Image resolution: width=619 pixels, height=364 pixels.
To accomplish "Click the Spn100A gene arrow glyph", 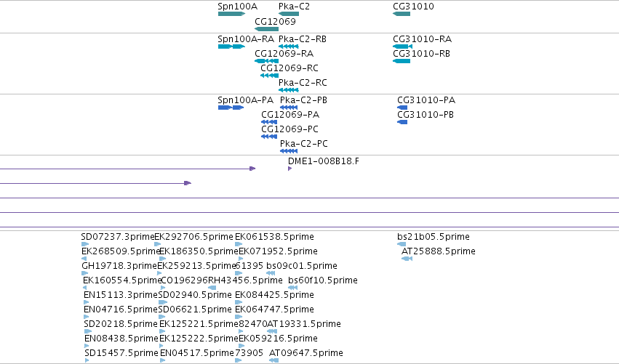I will pos(231,14).
